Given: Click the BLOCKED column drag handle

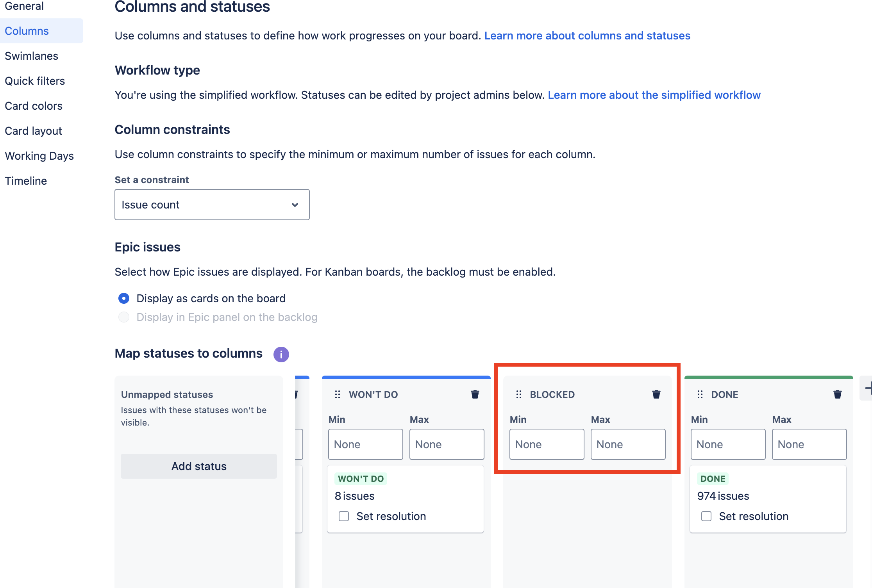Looking at the screenshot, I should 519,394.
